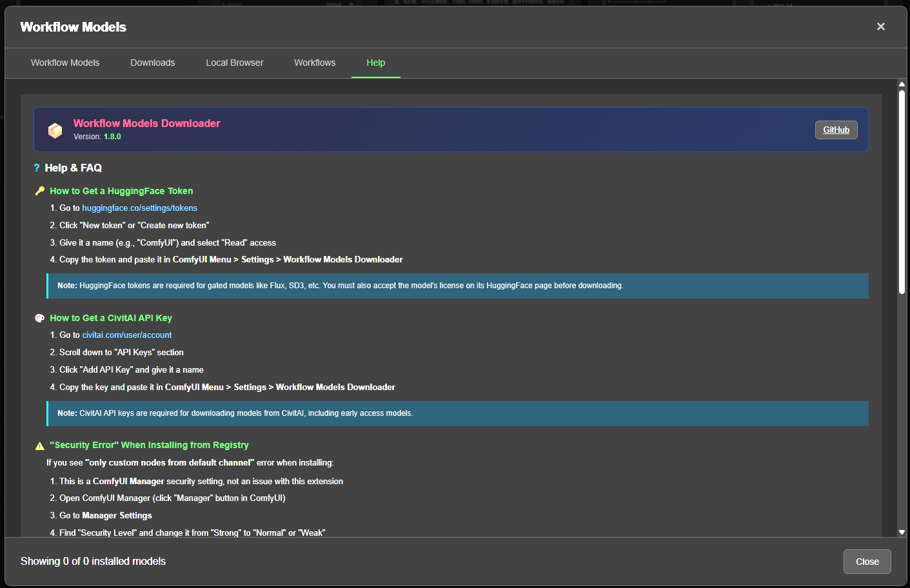Click the "Workflow Models Downloader" title text
910x588 pixels.
coord(147,123)
